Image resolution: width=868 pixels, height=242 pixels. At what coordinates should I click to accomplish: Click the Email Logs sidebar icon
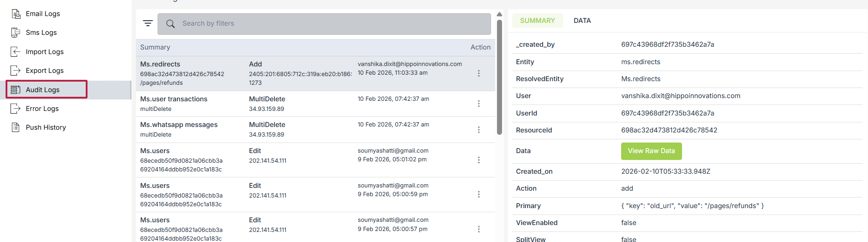point(16,14)
